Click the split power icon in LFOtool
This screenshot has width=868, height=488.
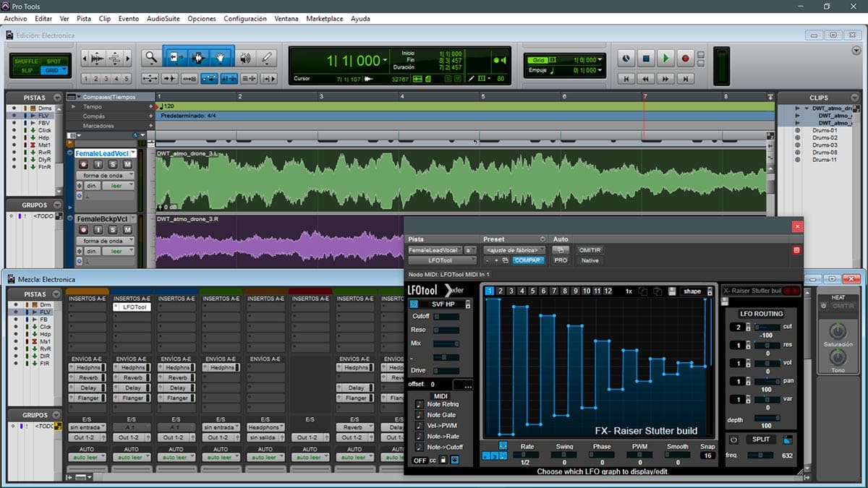pos(733,440)
